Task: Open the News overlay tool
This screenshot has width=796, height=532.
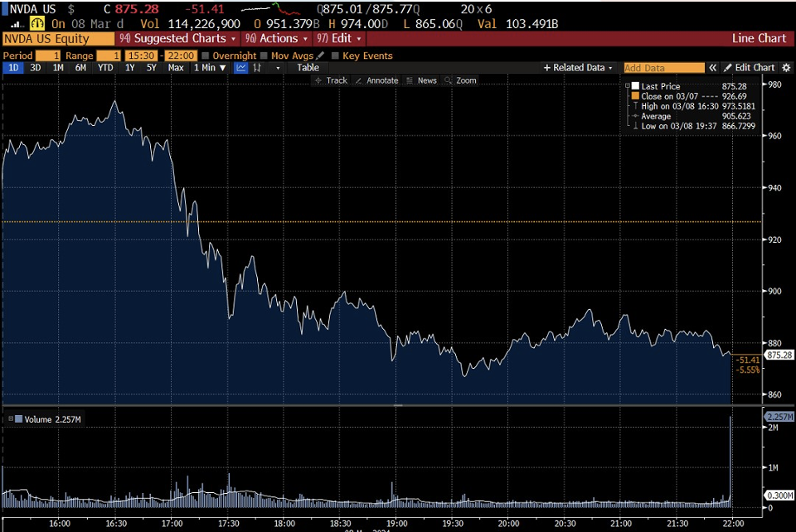Action: [422, 80]
